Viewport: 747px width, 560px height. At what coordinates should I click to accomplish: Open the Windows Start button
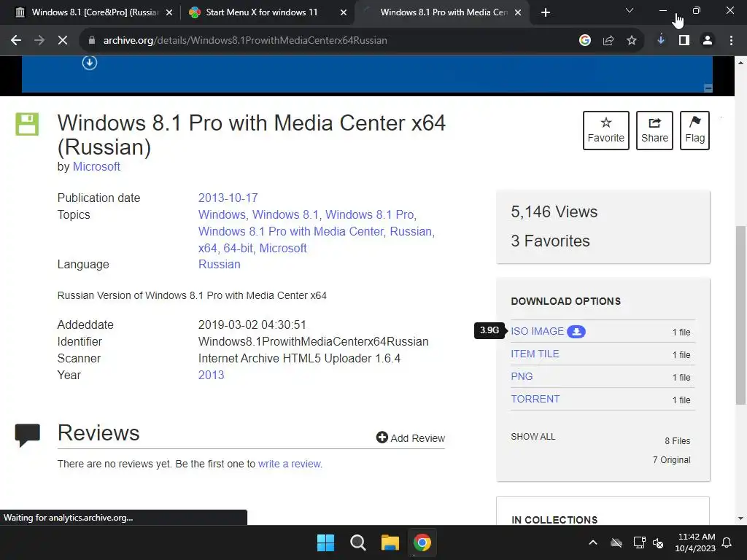point(326,542)
